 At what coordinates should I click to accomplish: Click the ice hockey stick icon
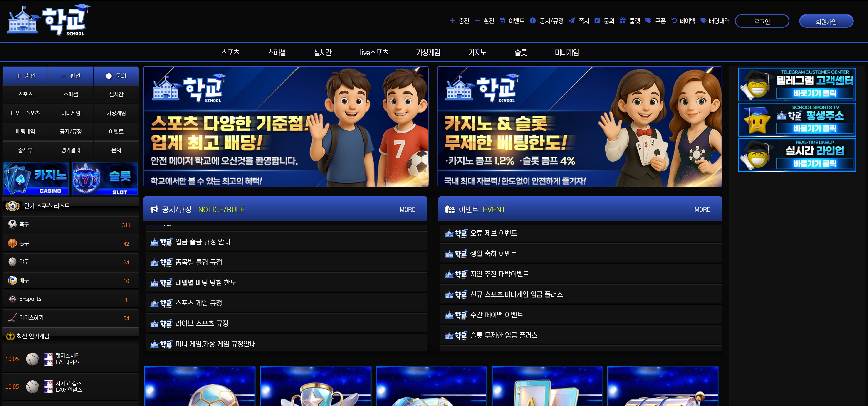point(12,317)
